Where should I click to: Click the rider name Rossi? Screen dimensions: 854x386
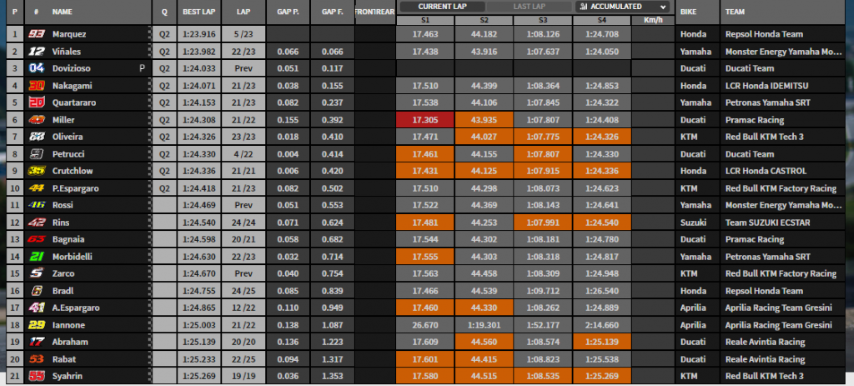click(x=63, y=205)
